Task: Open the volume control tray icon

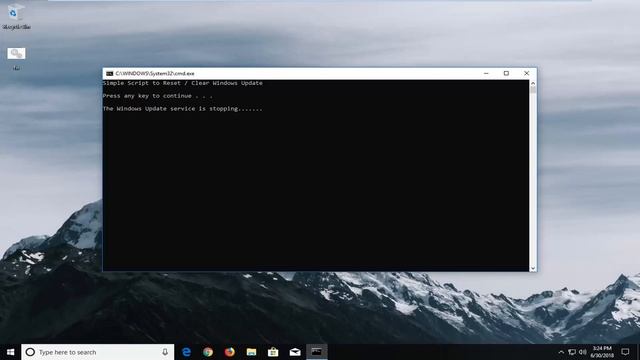Action: point(582,352)
